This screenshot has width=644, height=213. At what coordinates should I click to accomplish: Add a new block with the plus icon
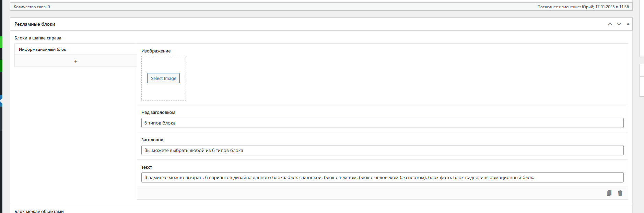[76, 61]
